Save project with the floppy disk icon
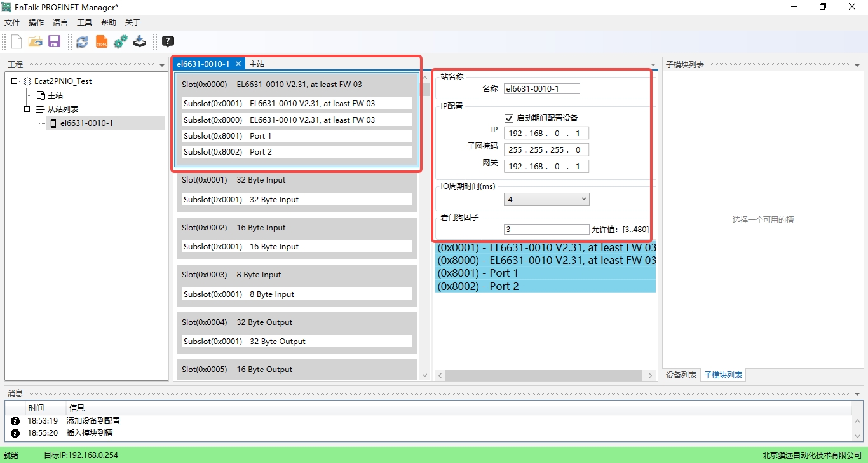Viewport: 868px width, 463px height. point(54,42)
